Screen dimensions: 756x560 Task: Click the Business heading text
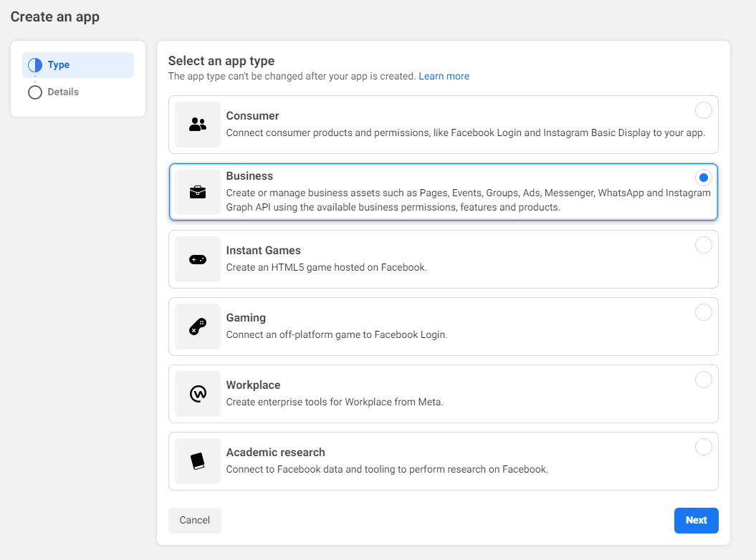pos(250,176)
